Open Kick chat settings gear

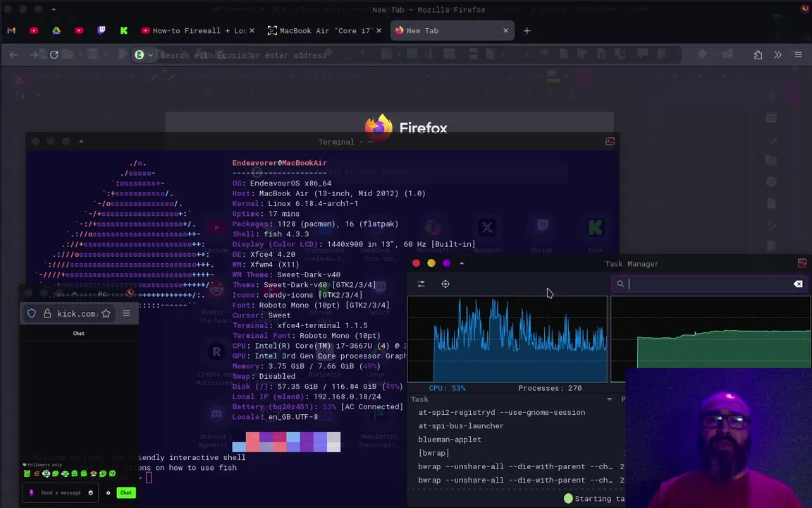point(109,492)
